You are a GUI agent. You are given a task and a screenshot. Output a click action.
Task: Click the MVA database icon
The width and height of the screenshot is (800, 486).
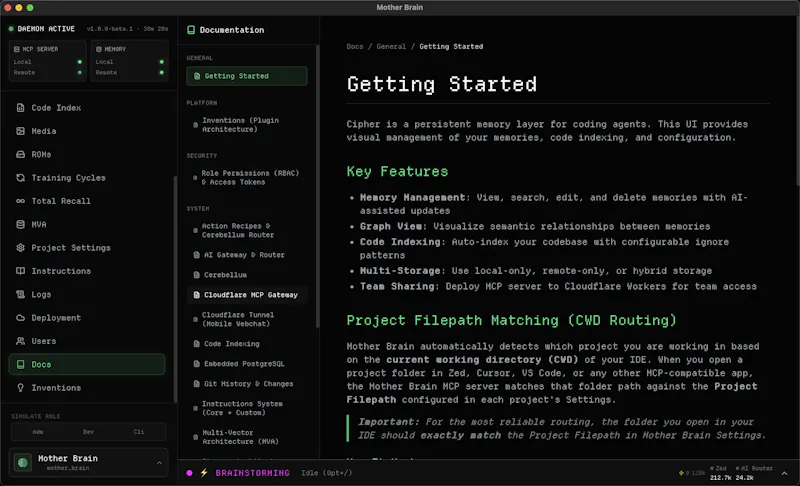point(20,224)
